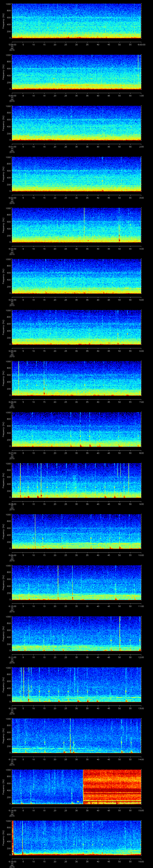Click the 30-second tick label under 5:59:00 spectrogram
This screenshot has width=153, height=868.
point(77,44)
